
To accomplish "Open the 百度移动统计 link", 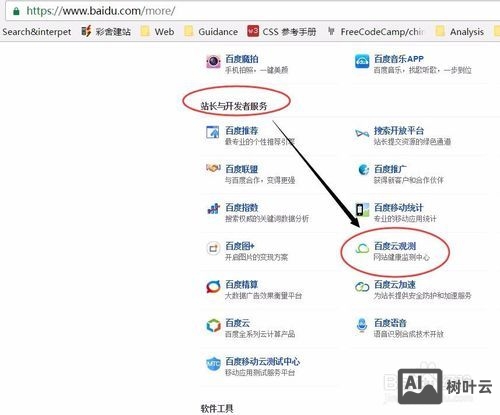I will (399, 207).
